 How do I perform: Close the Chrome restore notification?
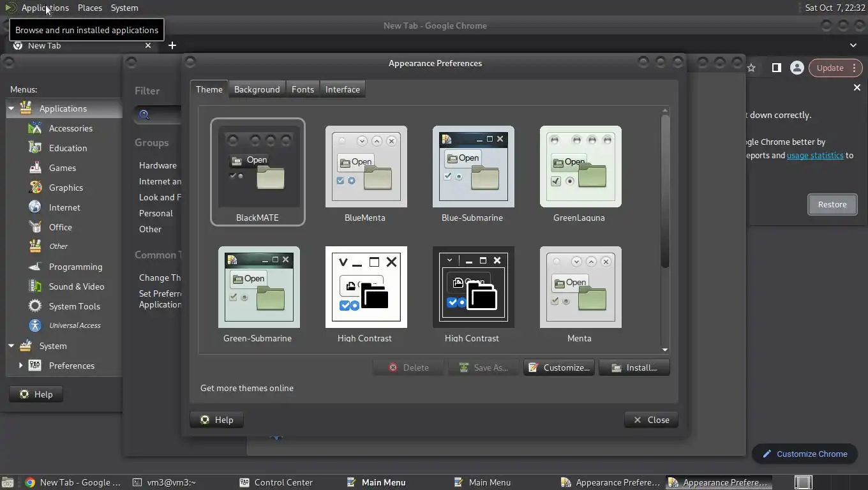pyautogui.click(x=857, y=87)
